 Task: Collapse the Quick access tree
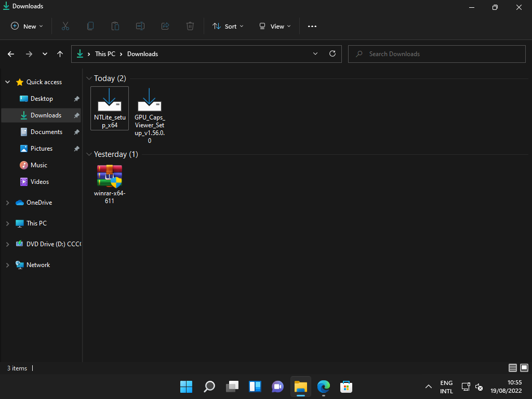click(7, 82)
